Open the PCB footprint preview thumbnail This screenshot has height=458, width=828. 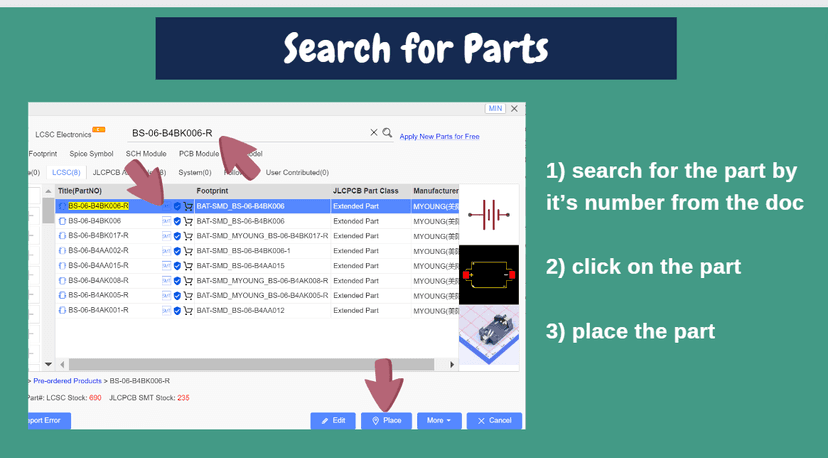[489, 275]
